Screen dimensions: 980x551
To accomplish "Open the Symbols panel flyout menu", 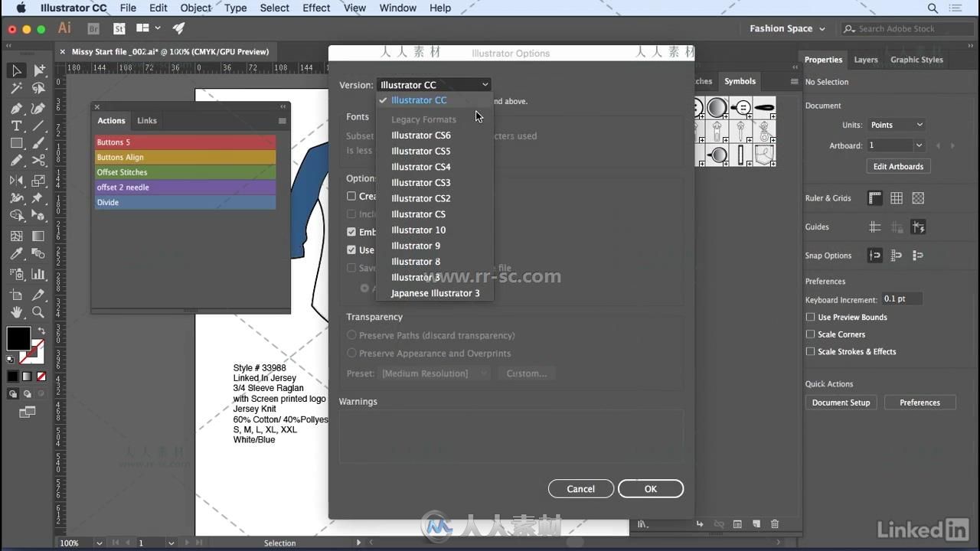I will pyautogui.click(x=794, y=81).
